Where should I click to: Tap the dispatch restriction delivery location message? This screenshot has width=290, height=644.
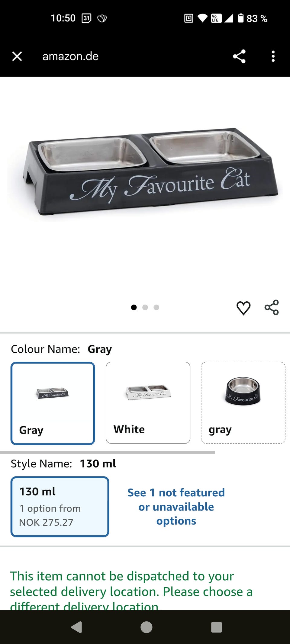tap(131, 590)
